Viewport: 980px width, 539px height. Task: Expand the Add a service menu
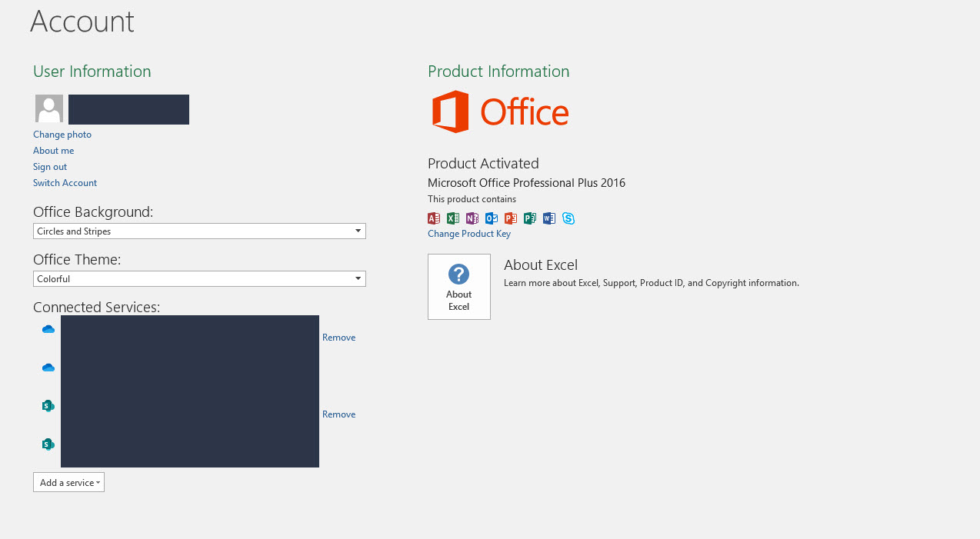click(x=68, y=483)
